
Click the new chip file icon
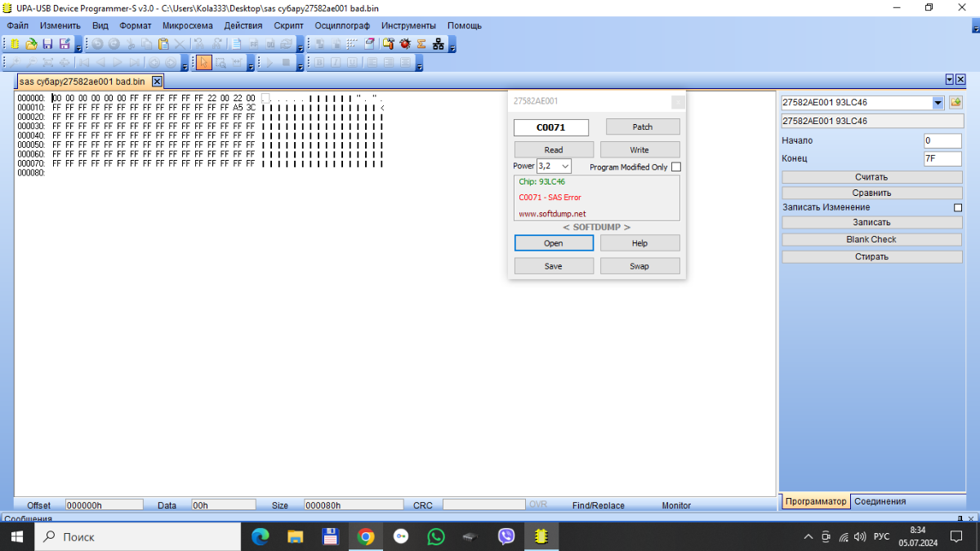pos(15,43)
